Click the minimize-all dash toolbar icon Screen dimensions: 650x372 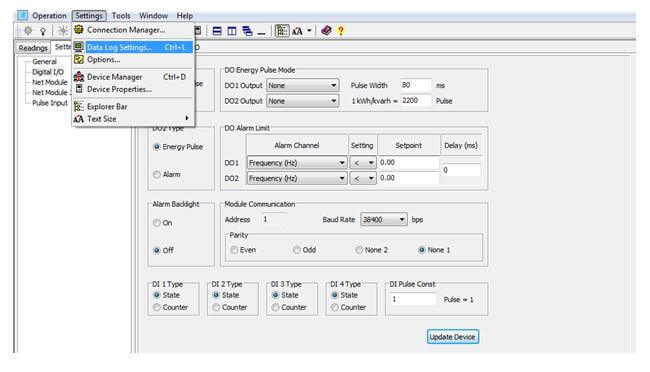tap(261, 33)
